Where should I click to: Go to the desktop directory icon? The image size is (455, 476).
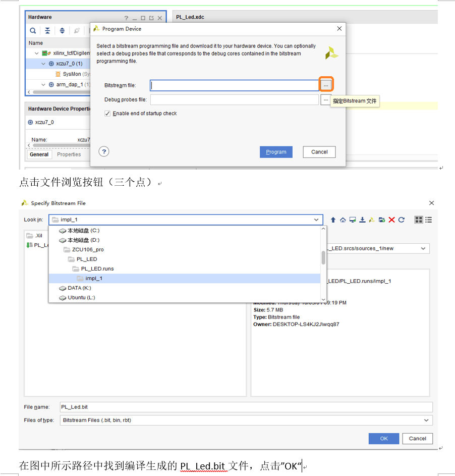[x=353, y=220]
